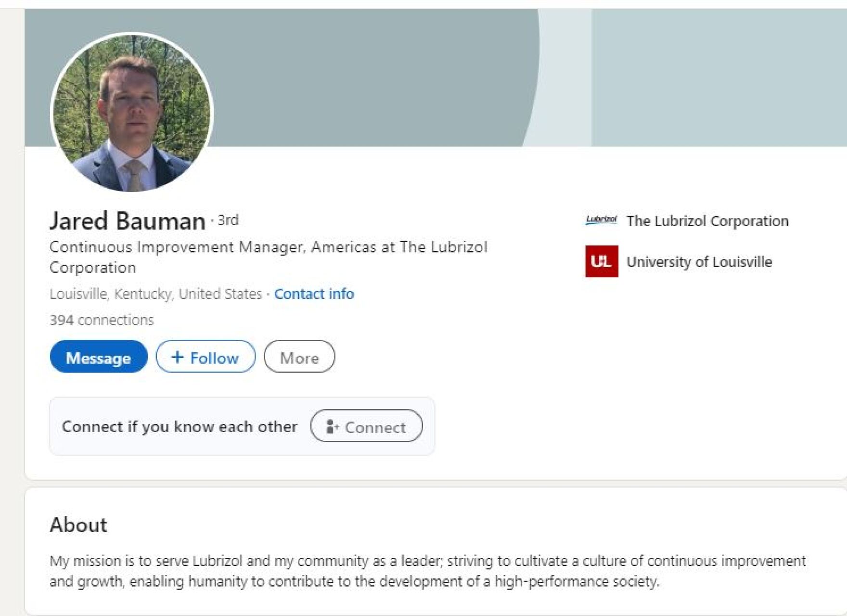Image resolution: width=847 pixels, height=616 pixels.
Task: Open the More actions menu
Action: [x=299, y=357]
